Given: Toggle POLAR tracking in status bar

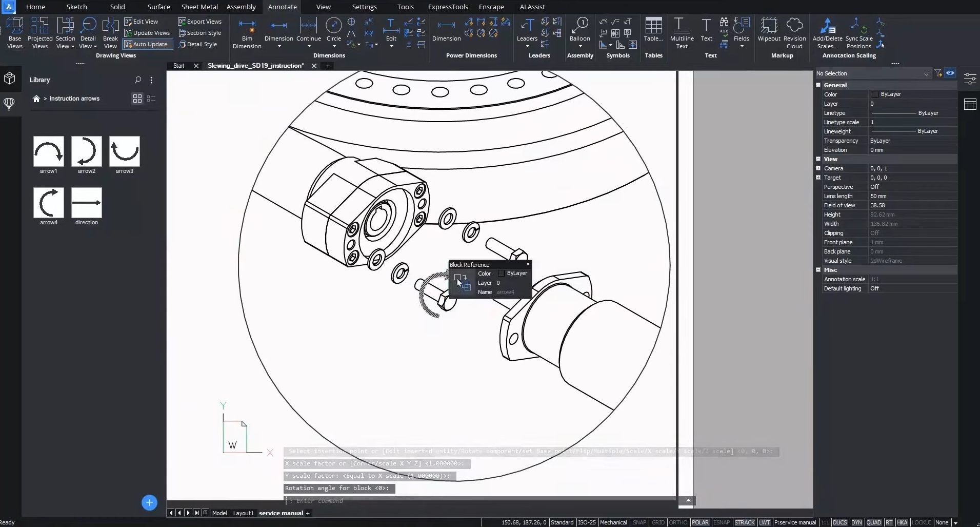Looking at the screenshot, I should coord(700,522).
